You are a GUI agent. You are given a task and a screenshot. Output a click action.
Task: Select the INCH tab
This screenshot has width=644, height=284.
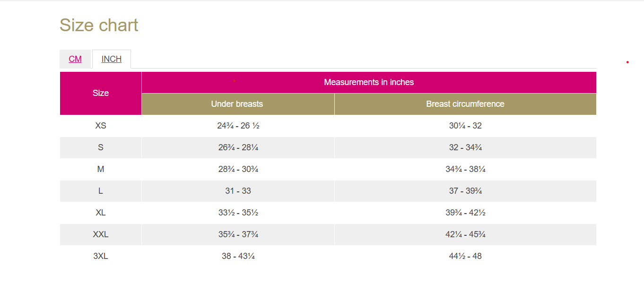[x=112, y=59]
